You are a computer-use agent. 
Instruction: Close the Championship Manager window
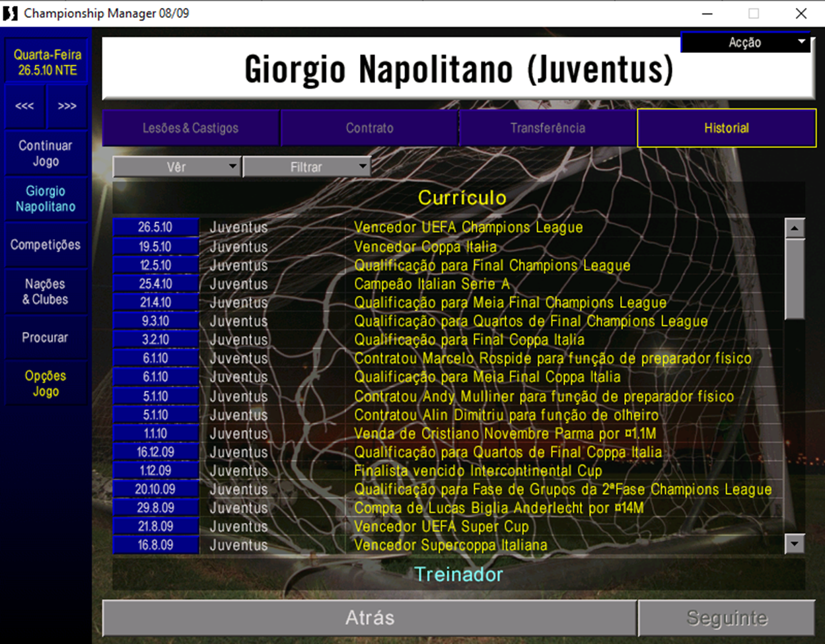[x=801, y=13]
